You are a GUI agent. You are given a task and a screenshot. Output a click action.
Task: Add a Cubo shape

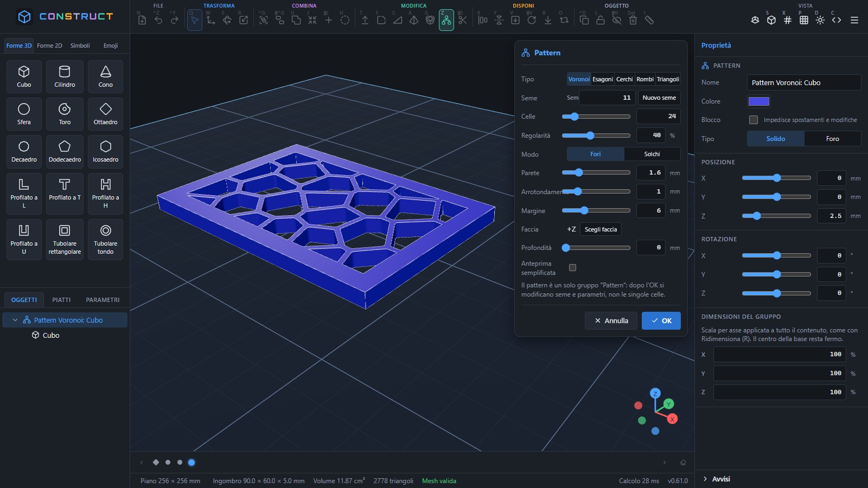coord(24,76)
